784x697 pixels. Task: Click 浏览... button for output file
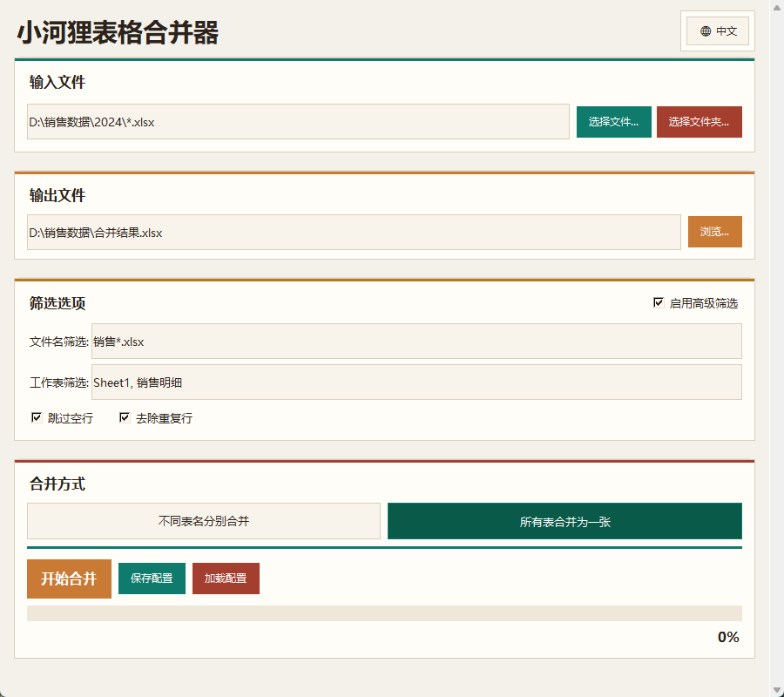[714, 232]
